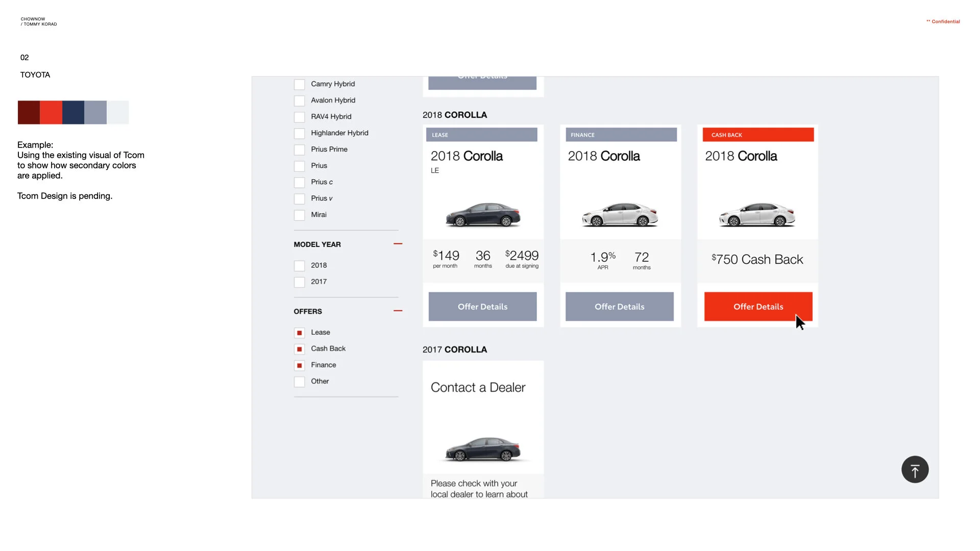Click the red Cash Back Offer Details button
This screenshot has height=551, width=980.
(x=758, y=307)
